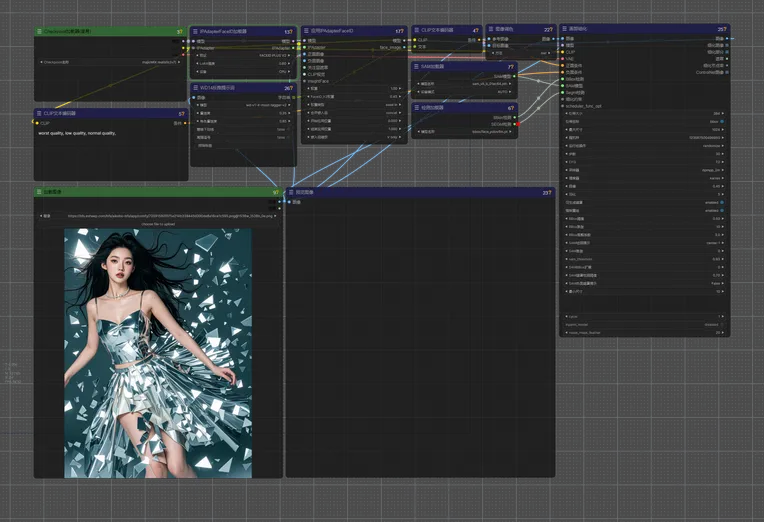Open the sam_vit_b model name dropdown
This screenshot has height=522, width=764.
464,84
